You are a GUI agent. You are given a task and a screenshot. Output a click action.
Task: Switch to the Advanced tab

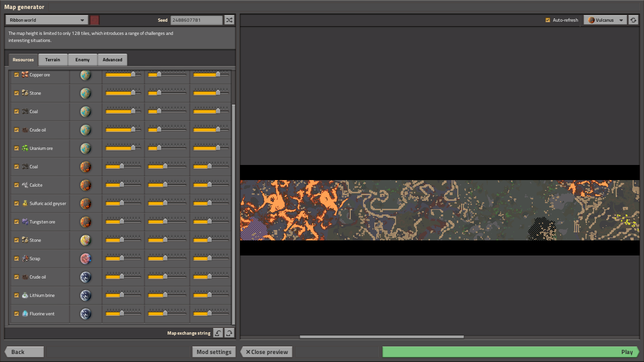click(112, 60)
